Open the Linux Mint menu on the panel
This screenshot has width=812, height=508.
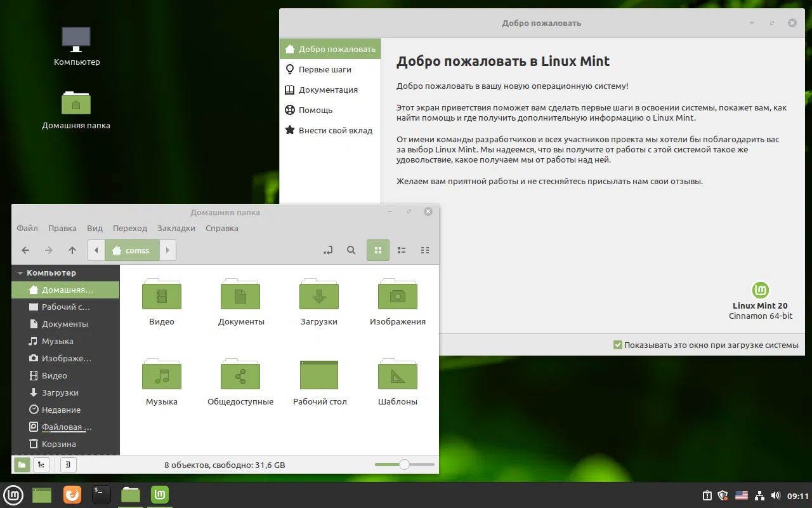click(14, 495)
